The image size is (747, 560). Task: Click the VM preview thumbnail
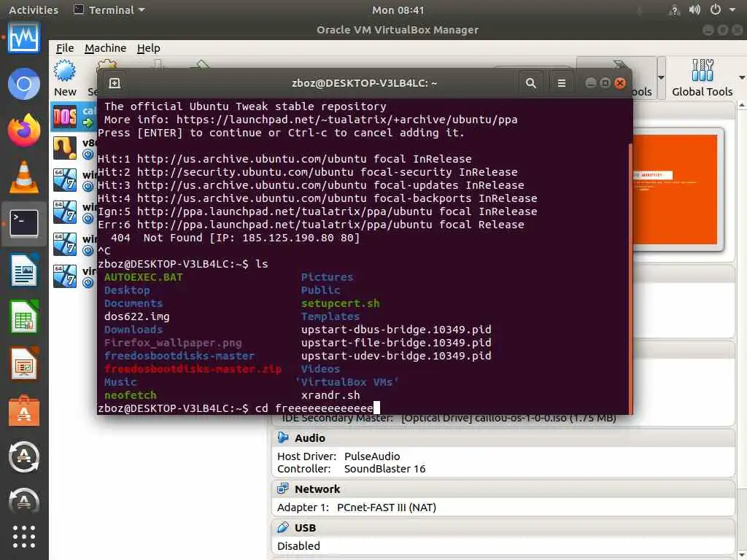pos(675,189)
